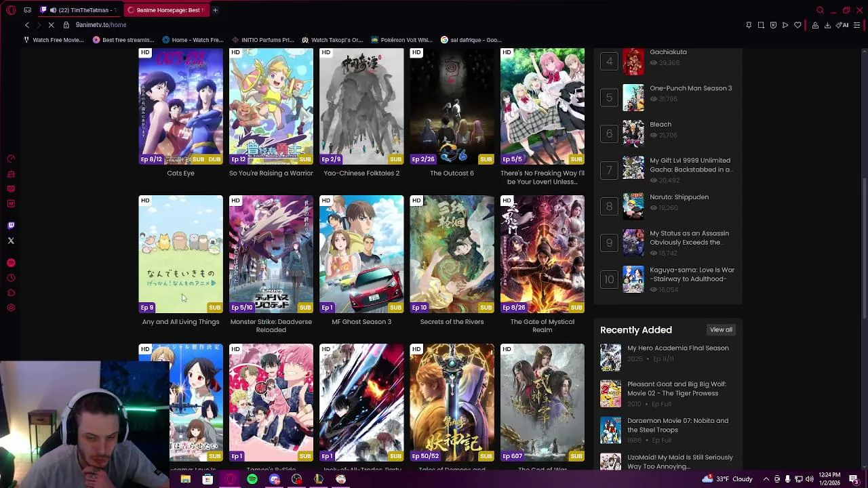Go back to the previous page
The width and height of the screenshot is (868, 488).
point(27,25)
